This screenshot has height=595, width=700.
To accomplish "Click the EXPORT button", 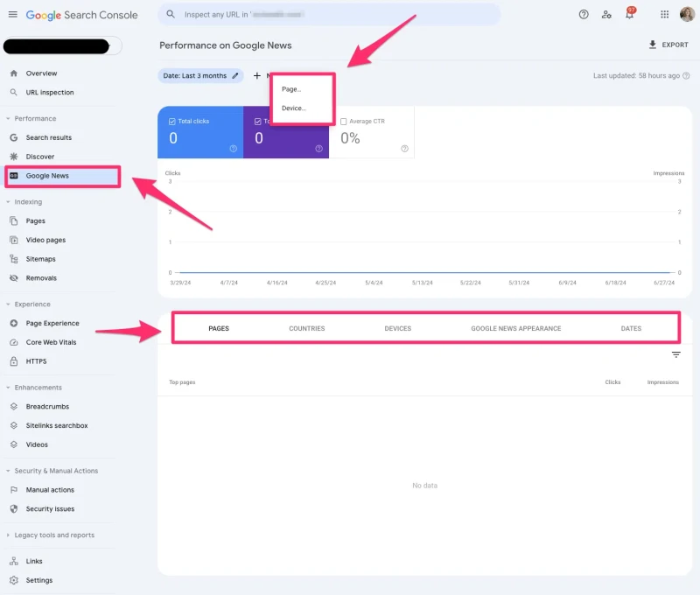I will tap(668, 45).
